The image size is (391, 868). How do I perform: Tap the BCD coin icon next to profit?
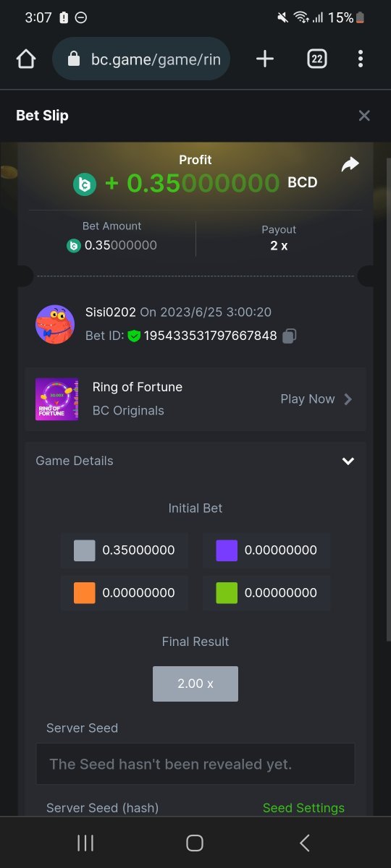(85, 184)
